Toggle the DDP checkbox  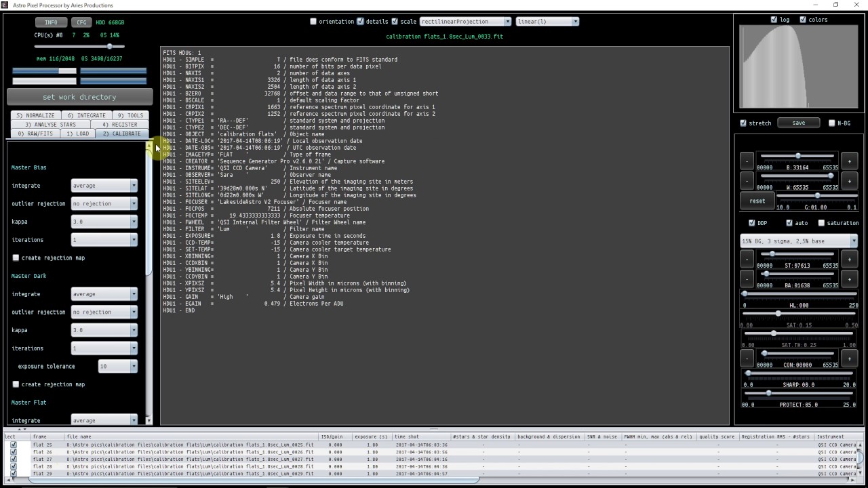(751, 223)
